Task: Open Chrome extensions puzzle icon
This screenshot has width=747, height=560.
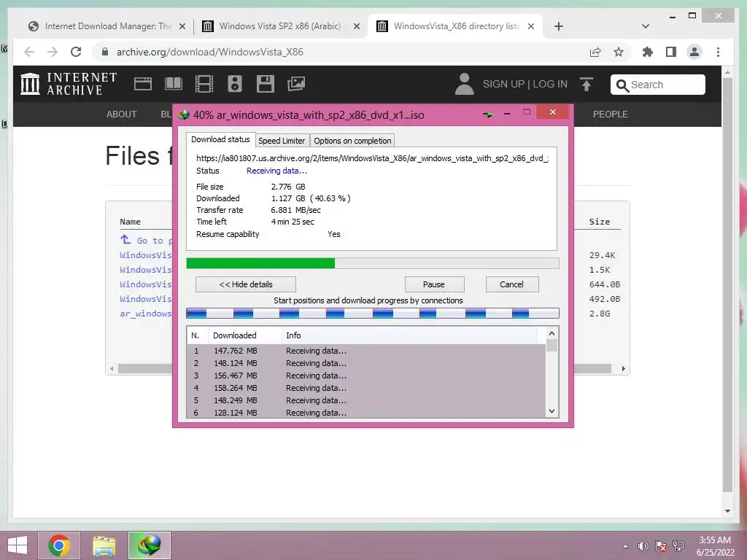Action: coord(648,52)
